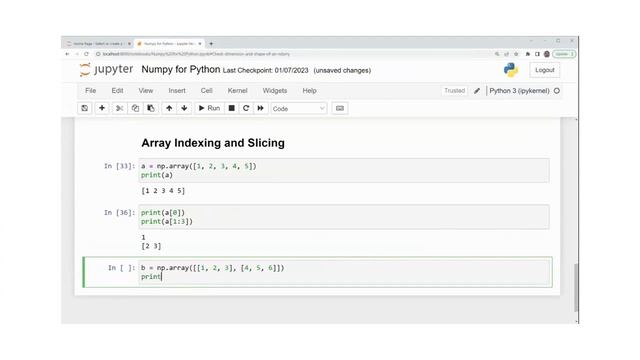This screenshot has width=640, height=360.
Task: Open the Edit menu
Action: (x=117, y=91)
